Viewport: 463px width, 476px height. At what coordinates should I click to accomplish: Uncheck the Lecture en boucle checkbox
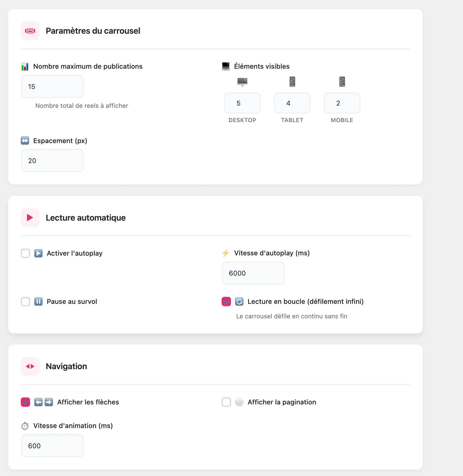coord(226,302)
